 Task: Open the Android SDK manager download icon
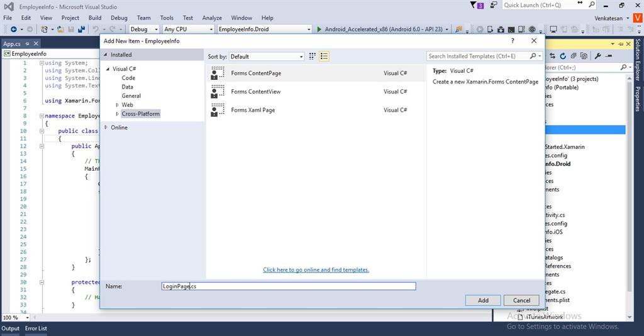click(501, 29)
